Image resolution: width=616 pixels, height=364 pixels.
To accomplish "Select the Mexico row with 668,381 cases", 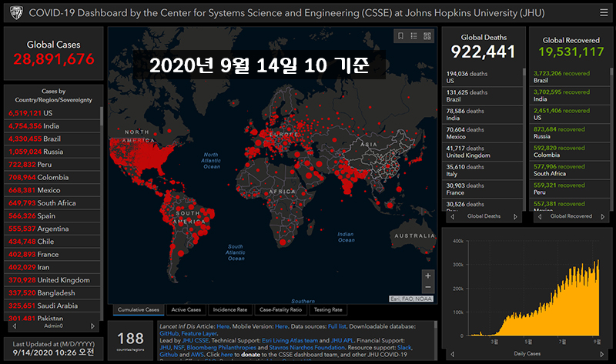I will [x=52, y=190].
